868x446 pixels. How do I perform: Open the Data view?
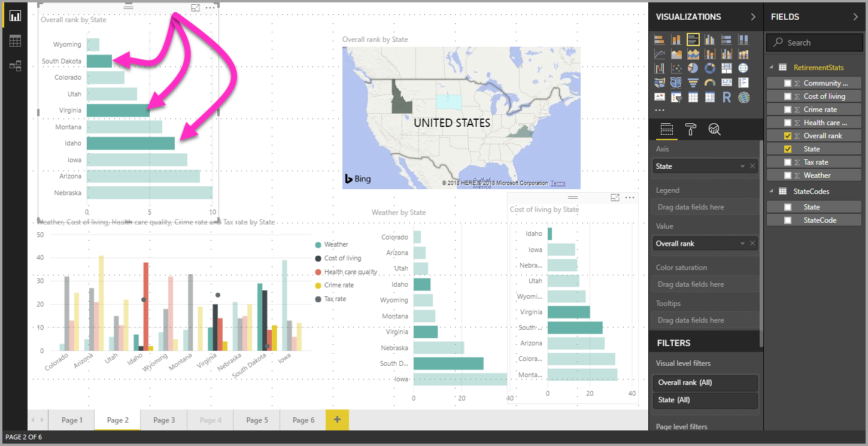pyautogui.click(x=15, y=41)
